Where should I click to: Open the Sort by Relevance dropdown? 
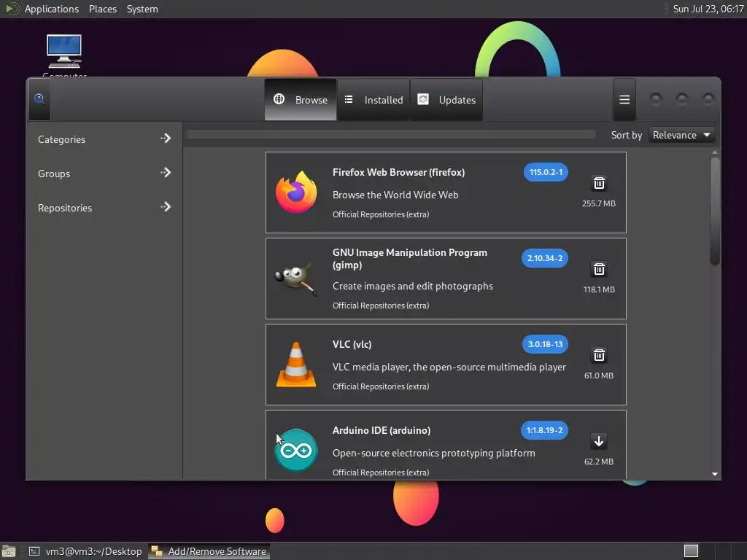click(681, 135)
